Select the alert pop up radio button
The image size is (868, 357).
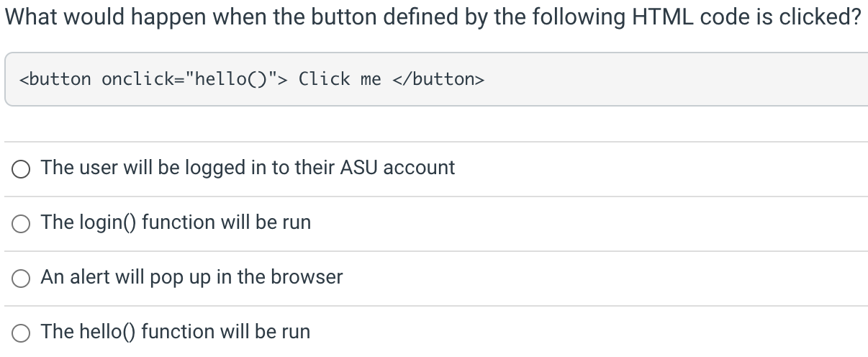pyautogui.click(x=21, y=279)
